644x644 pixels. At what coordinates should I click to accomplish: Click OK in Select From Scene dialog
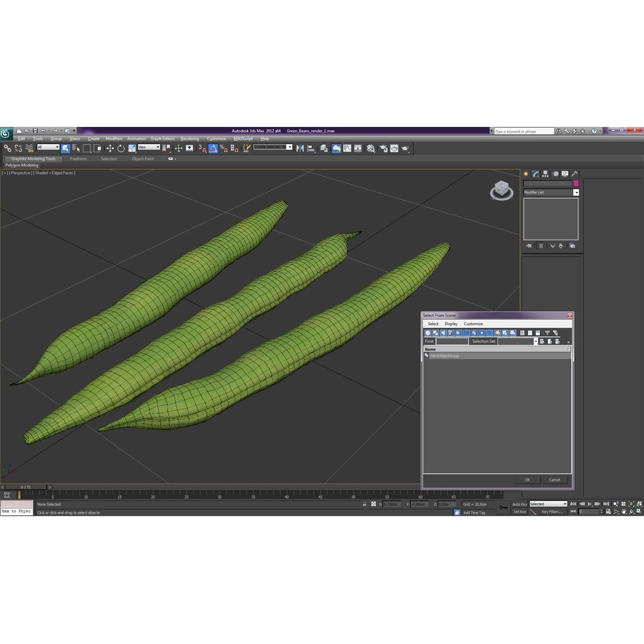coord(527,479)
